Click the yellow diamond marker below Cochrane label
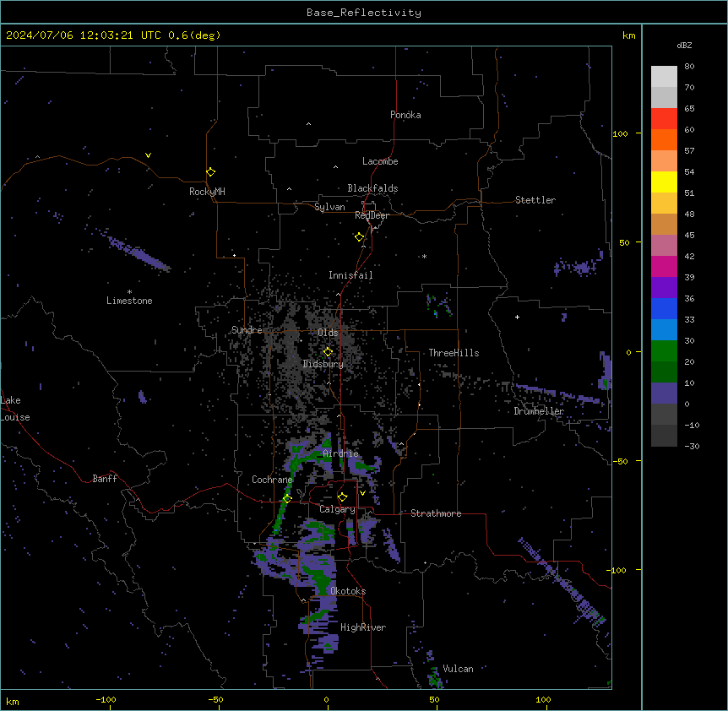 (287, 498)
